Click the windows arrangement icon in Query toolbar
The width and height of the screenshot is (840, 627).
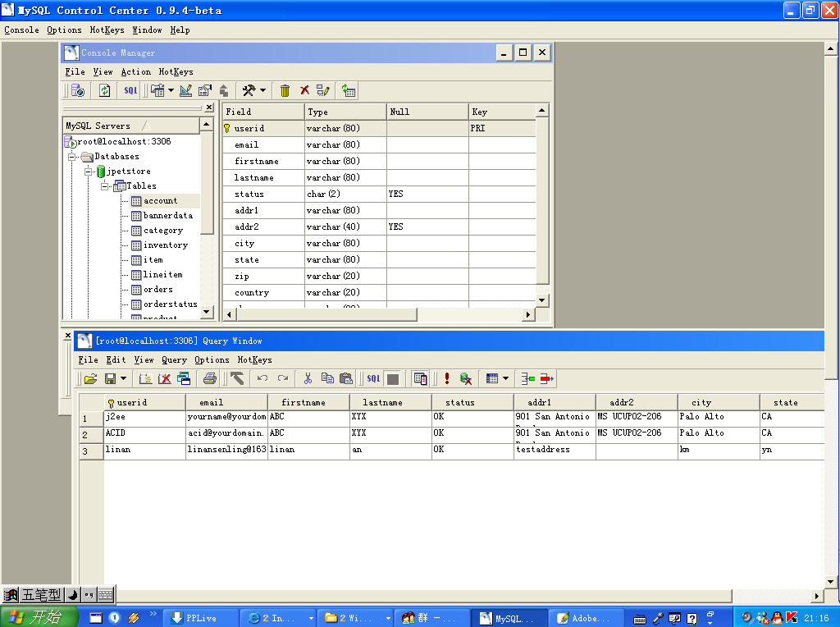184,379
